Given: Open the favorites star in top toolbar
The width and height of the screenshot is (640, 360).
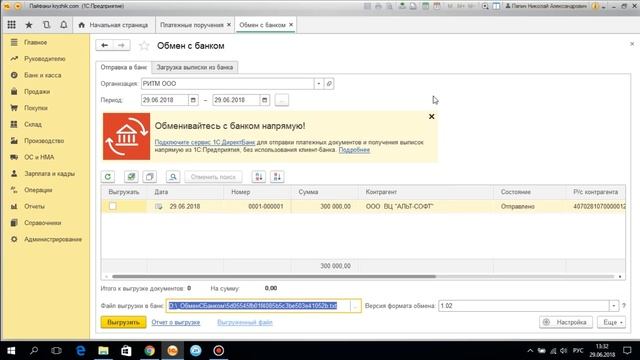Looking at the screenshot, I should 29,25.
